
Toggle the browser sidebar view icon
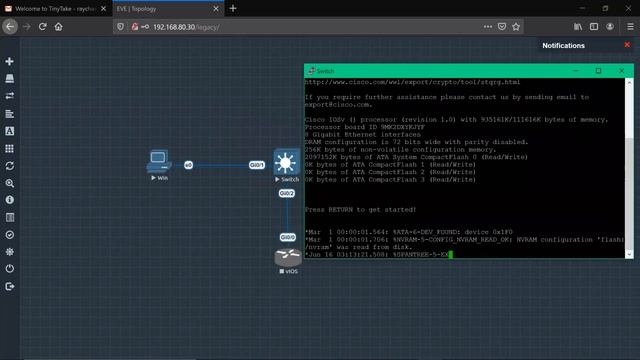594,27
